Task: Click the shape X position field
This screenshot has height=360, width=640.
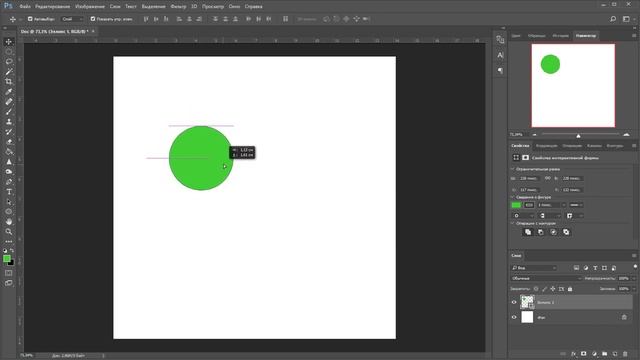Action: [x=529, y=190]
